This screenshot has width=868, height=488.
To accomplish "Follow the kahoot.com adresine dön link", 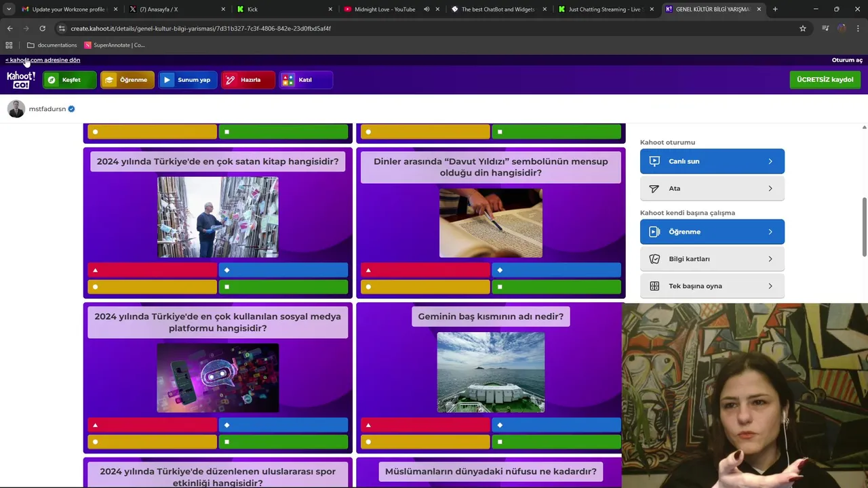I will point(43,60).
